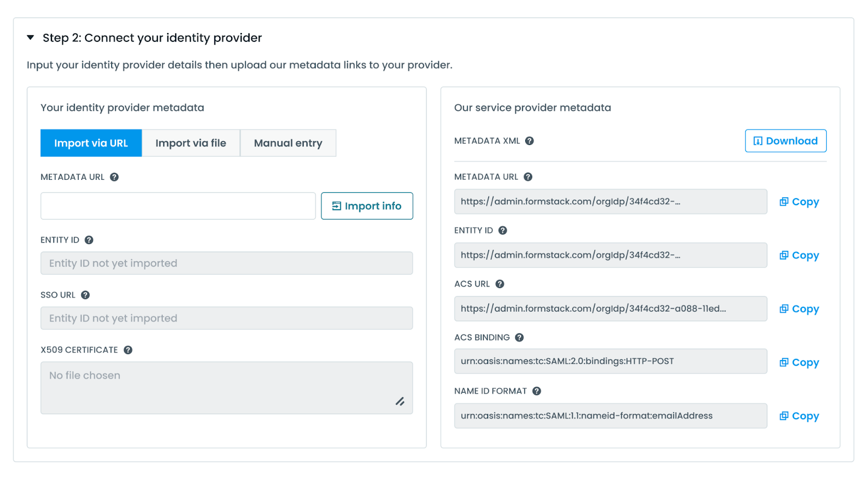
Task: Show help for identity provider ENTITY ID
Action: (89, 240)
